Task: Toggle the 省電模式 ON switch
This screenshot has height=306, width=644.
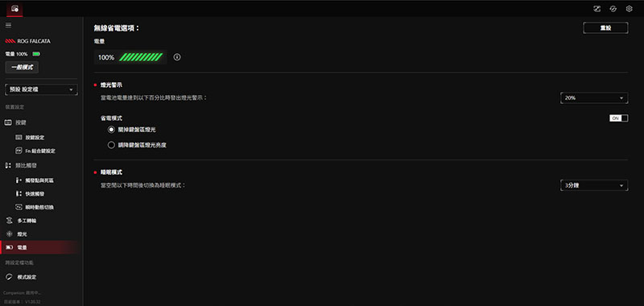Action: point(618,118)
